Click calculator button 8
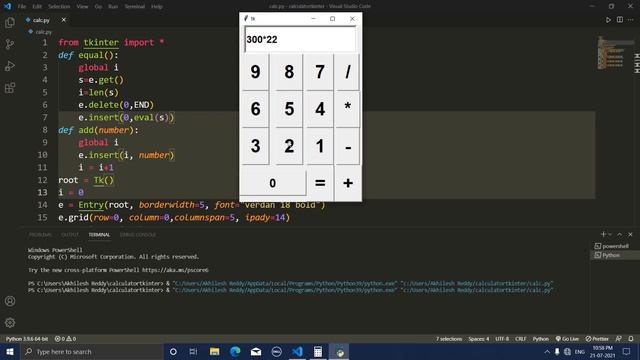Image resolution: width=640 pixels, height=360 pixels. [289, 72]
